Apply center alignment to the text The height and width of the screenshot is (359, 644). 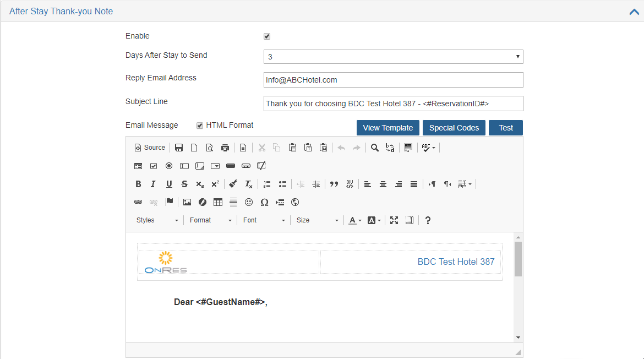[383, 184]
